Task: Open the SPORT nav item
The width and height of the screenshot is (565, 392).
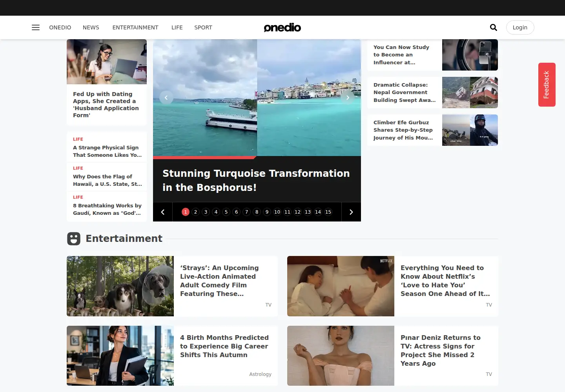Action: click(x=203, y=27)
